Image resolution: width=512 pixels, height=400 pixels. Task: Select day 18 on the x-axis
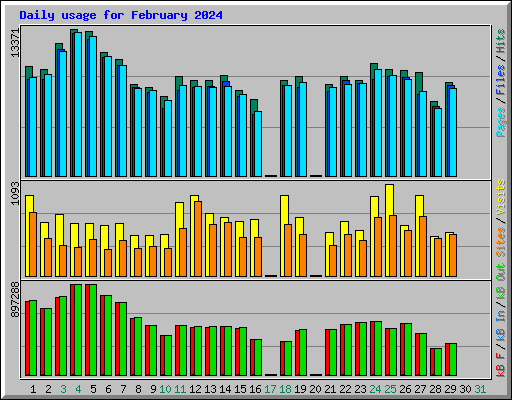click(285, 389)
